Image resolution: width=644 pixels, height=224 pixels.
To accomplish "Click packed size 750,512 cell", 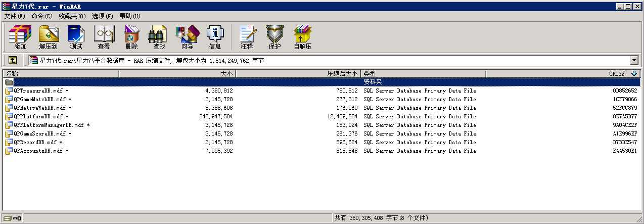I will 346,91.
